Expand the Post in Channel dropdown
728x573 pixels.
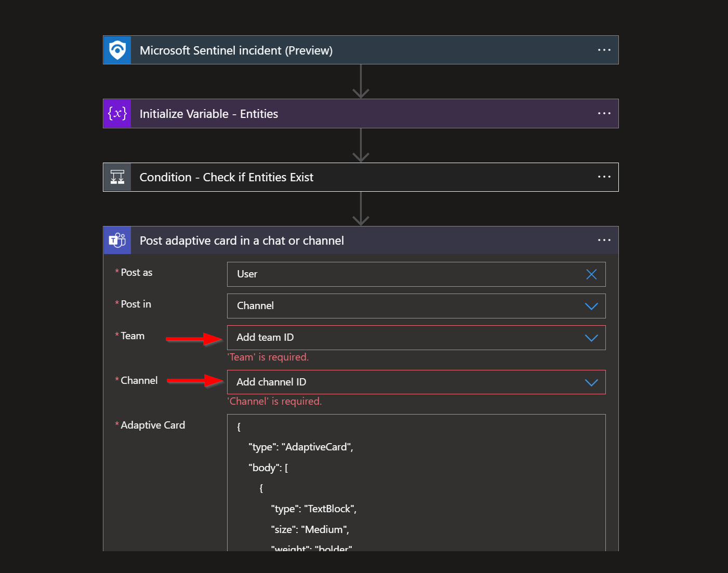(591, 306)
